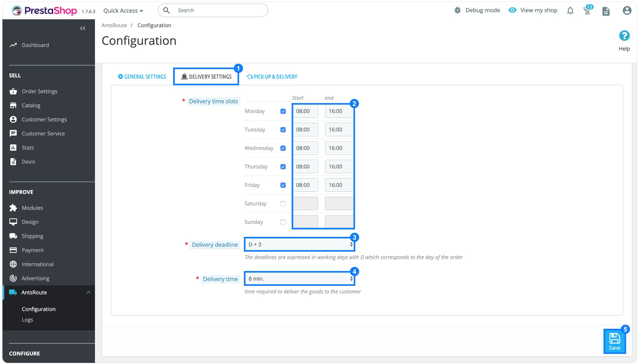Image resolution: width=639 pixels, height=364 pixels.
Task: Edit Tuesday start time field
Action: (x=306, y=130)
